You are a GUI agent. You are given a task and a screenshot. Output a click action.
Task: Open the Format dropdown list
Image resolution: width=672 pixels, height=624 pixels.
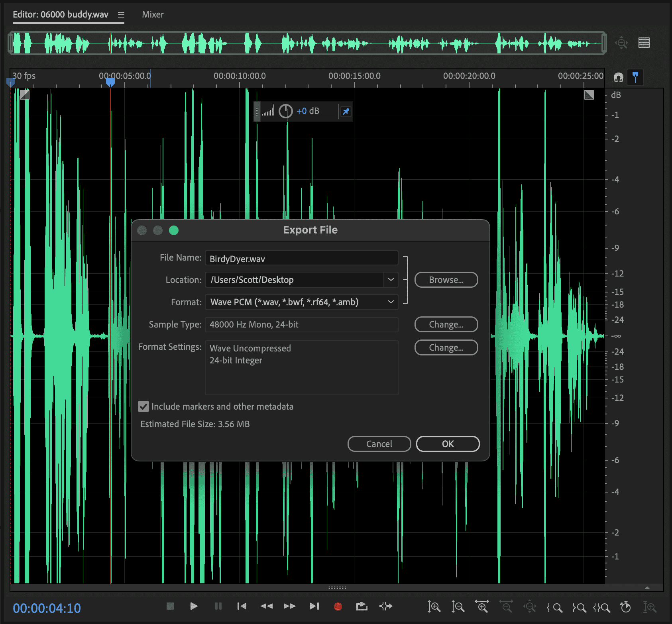391,302
